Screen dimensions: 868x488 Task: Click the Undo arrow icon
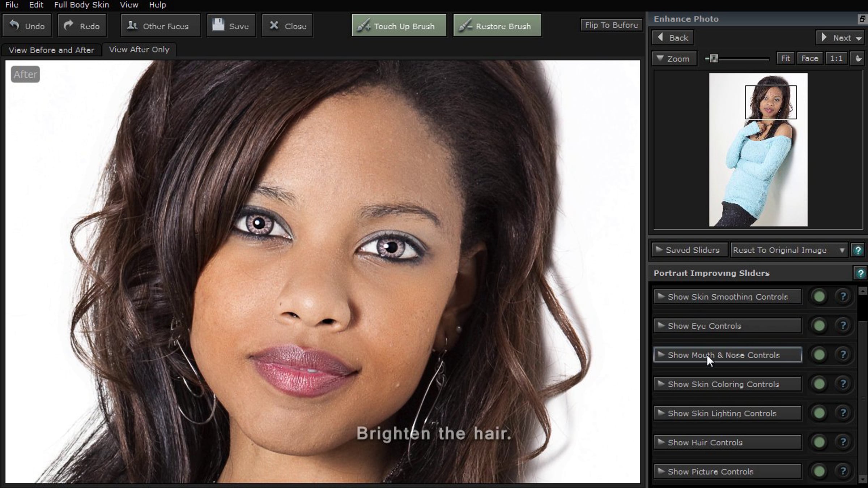[x=14, y=25]
